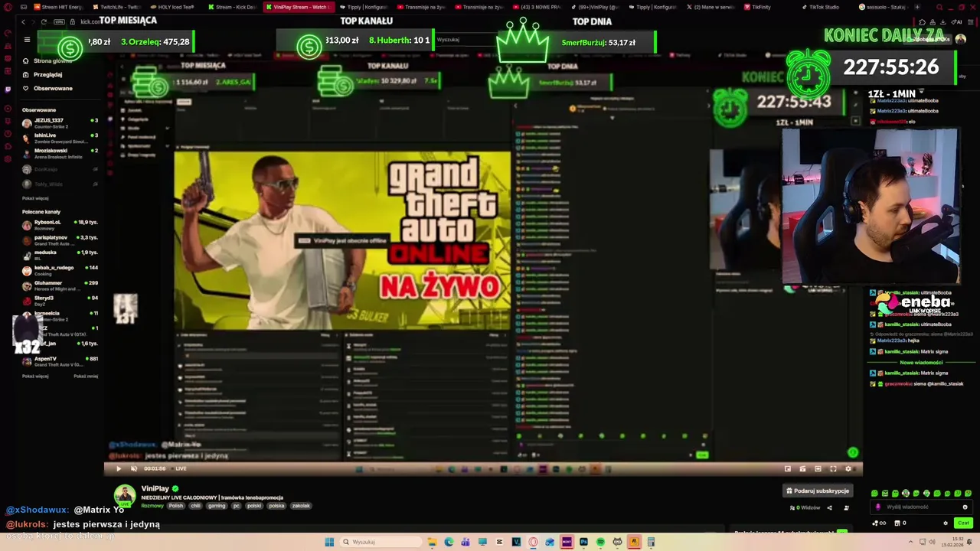Viewport: 980px width, 551px height.
Task: Open Photoshop from the taskbar
Action: pyautogui.click(x=583, y=542)
